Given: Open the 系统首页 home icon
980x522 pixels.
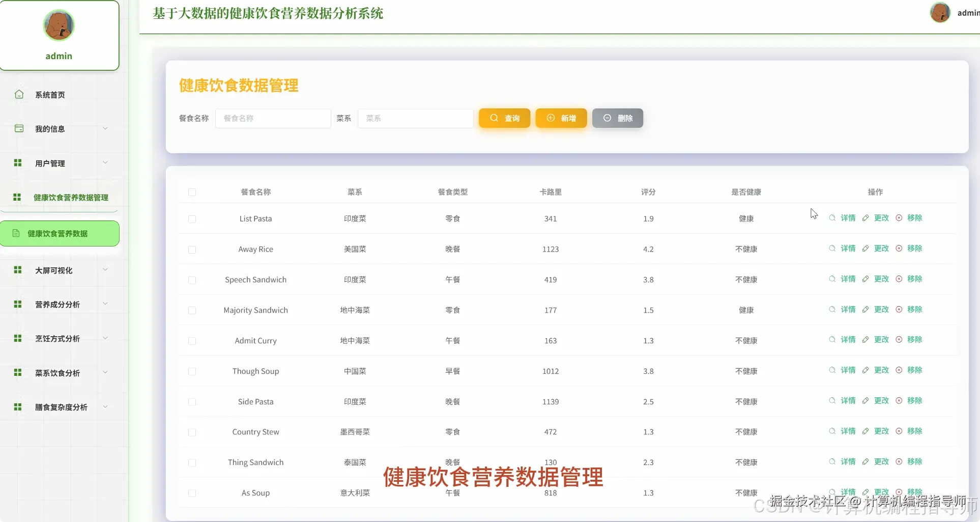Looking at the screenshot, I should pyautogui.click(x=19, y=94).
